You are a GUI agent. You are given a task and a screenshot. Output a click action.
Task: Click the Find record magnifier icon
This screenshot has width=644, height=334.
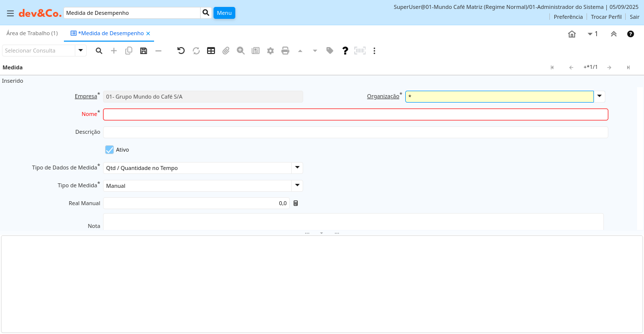99,51
